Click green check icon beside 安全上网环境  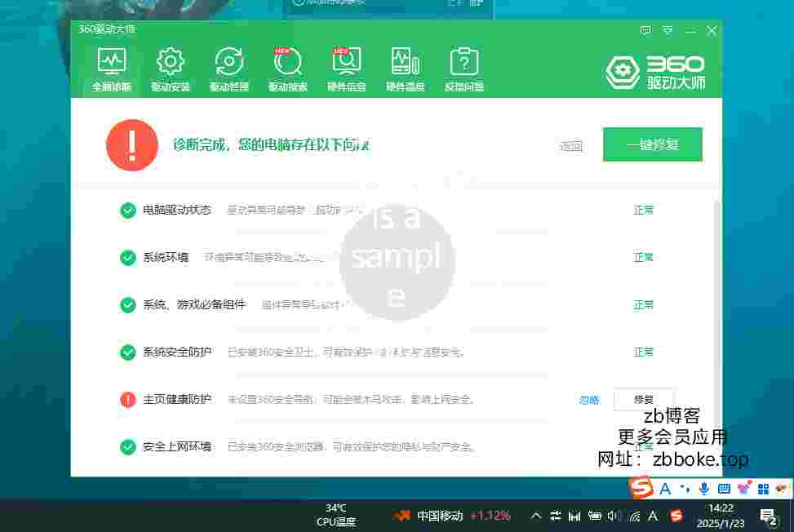tap(127, 447)
